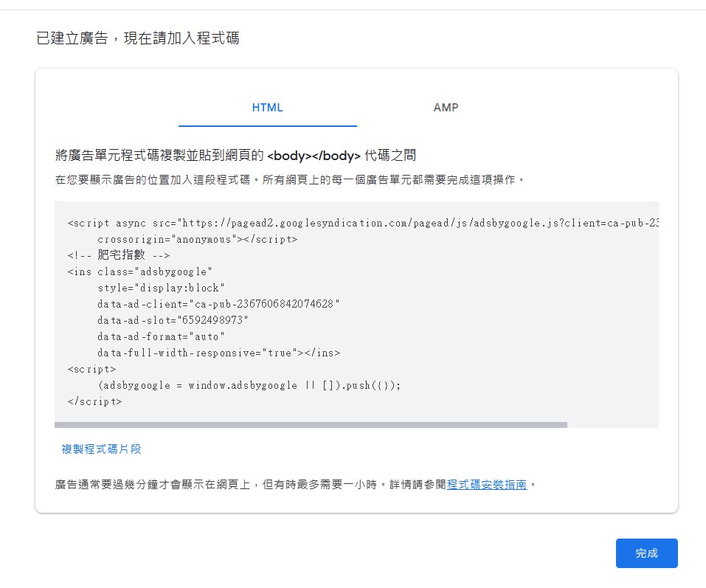Screen dimensions: 706x588
Task: Click 複製程式碼片段 to copy the code
Action: tap(102, 449)
